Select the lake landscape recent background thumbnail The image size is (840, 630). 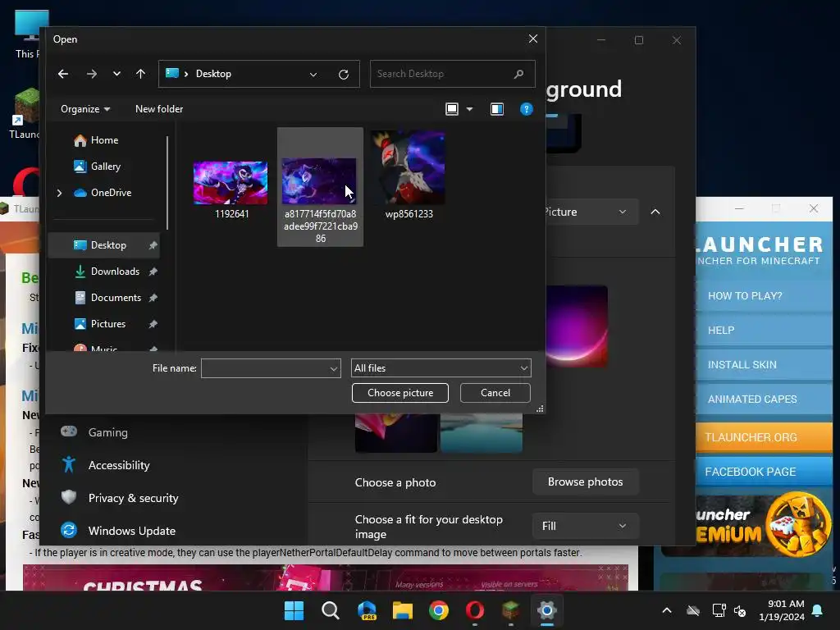[x=482, y=433]
